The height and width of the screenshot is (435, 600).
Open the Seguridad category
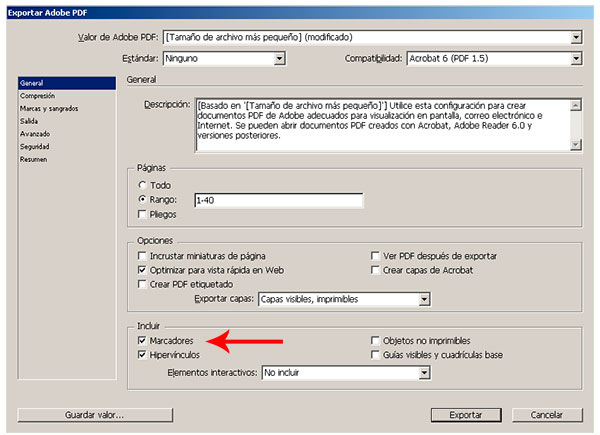coord(67,147)
